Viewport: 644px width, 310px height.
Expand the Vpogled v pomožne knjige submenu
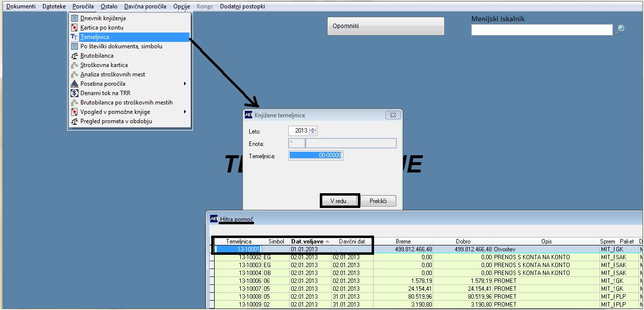185,112
